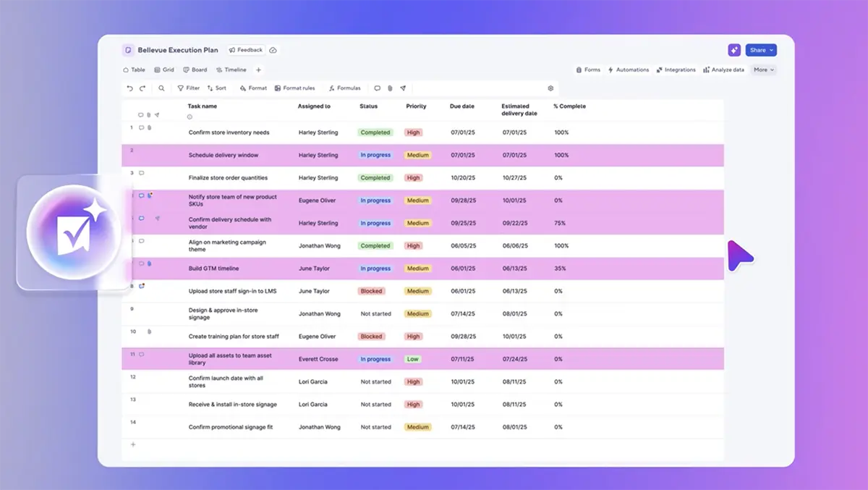Open sheet settings gear icon
The image size is (868, 490).
pos(550,88)
